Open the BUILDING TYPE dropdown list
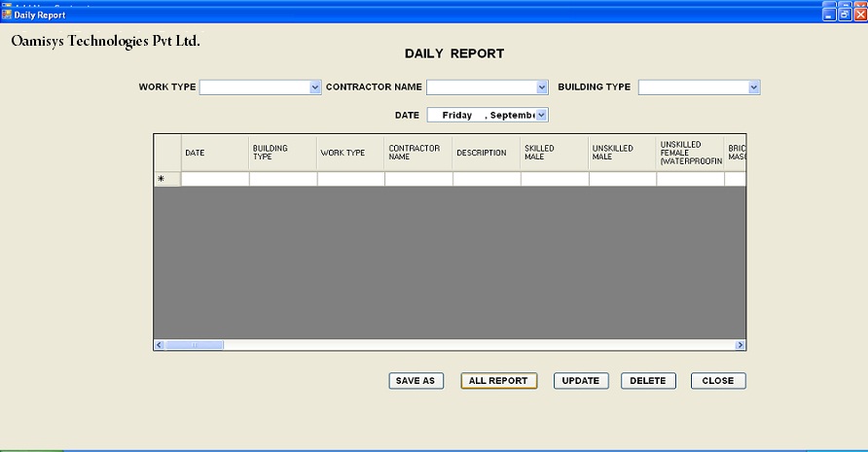868x452 pixels. coord(753,87)
